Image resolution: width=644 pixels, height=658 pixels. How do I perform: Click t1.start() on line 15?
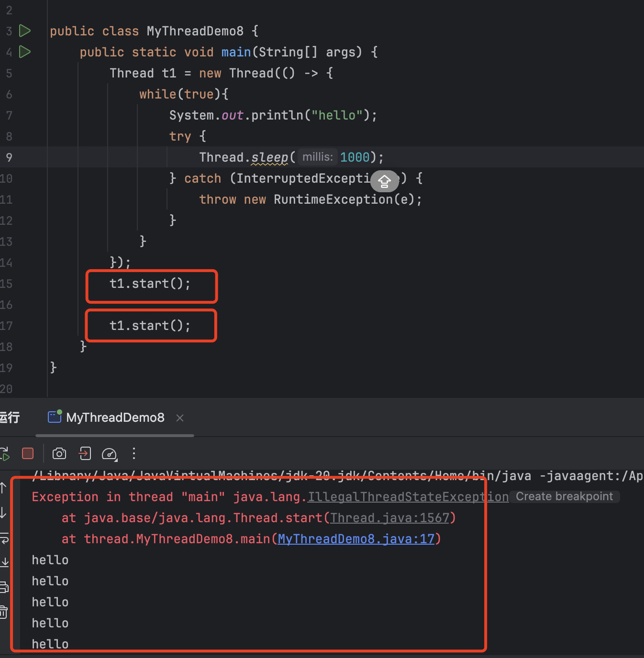[150, 284]
